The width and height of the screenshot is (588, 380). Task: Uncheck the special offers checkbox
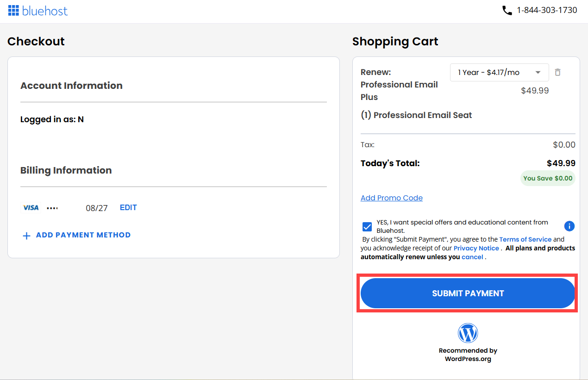point(367,227)
